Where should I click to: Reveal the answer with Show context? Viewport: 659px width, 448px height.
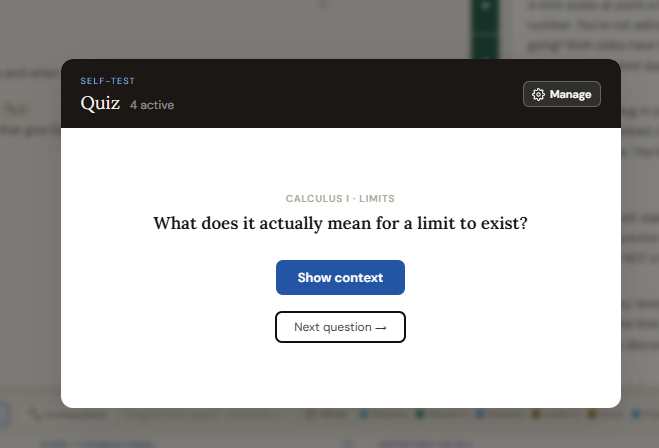coord(340,277)
